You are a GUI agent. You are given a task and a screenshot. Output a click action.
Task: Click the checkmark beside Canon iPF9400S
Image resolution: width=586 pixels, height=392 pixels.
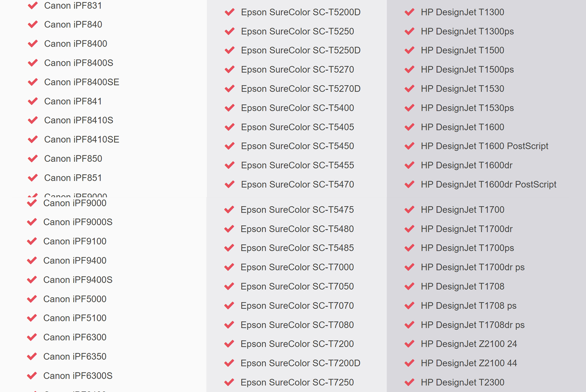pos(32,280)
